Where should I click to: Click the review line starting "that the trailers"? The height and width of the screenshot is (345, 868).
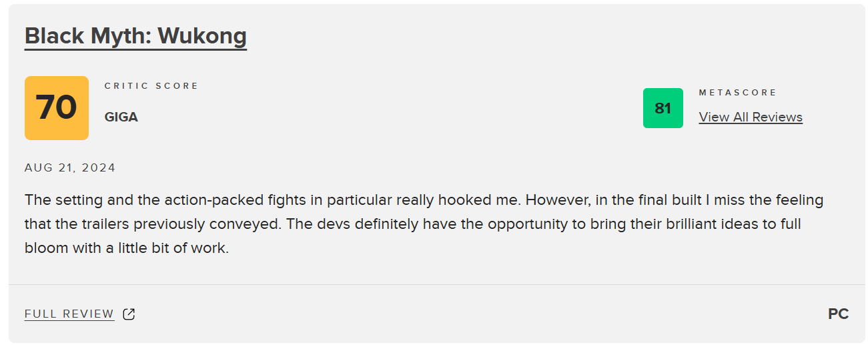pos(413,224)
